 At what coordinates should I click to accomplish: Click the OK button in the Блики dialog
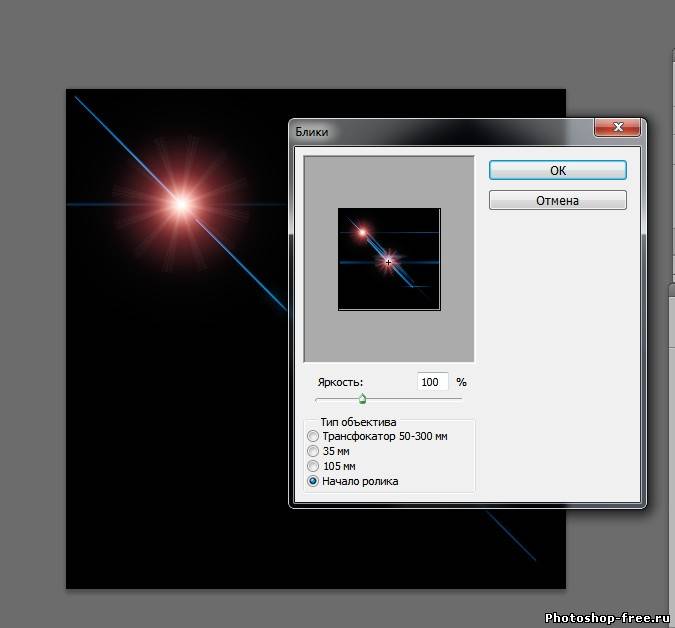tap(557, 171)
